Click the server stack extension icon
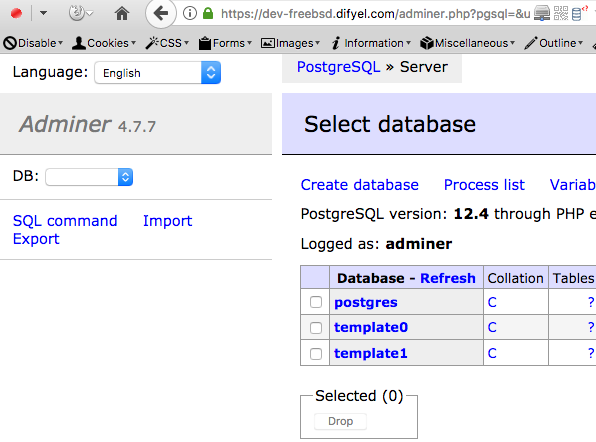 point(542,14)
